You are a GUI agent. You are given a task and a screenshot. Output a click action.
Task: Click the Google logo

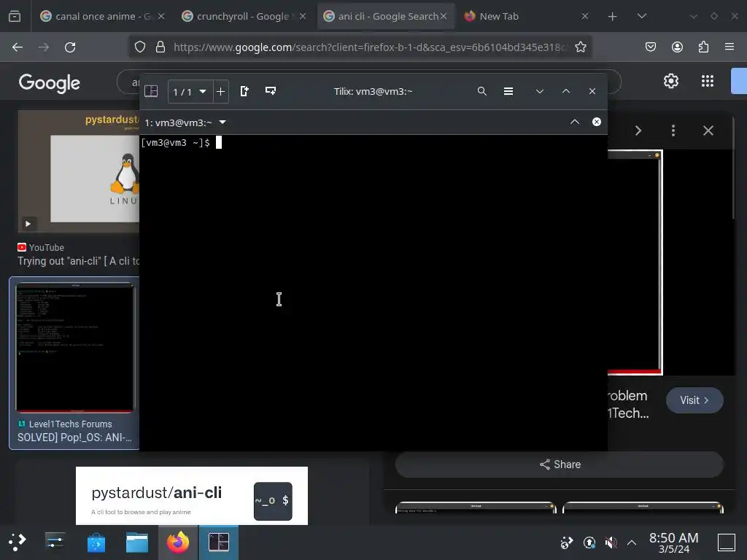[x=49, y=83]
